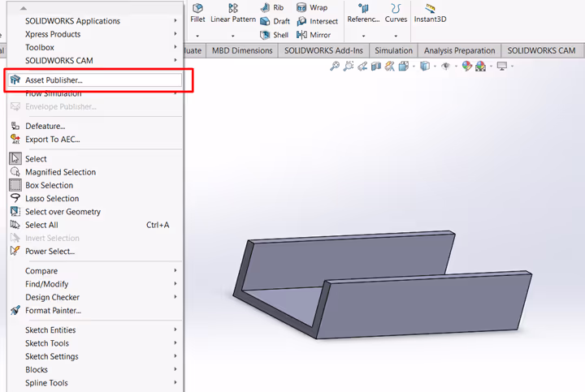585x392 pixels.
Task: Click the Section View icon
Action: [x=375, y=67]
